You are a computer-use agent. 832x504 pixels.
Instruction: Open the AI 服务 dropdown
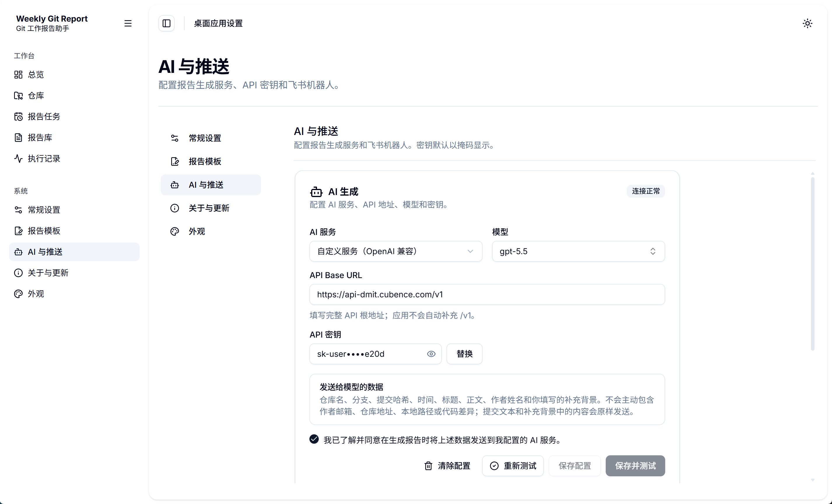point(396,251)
